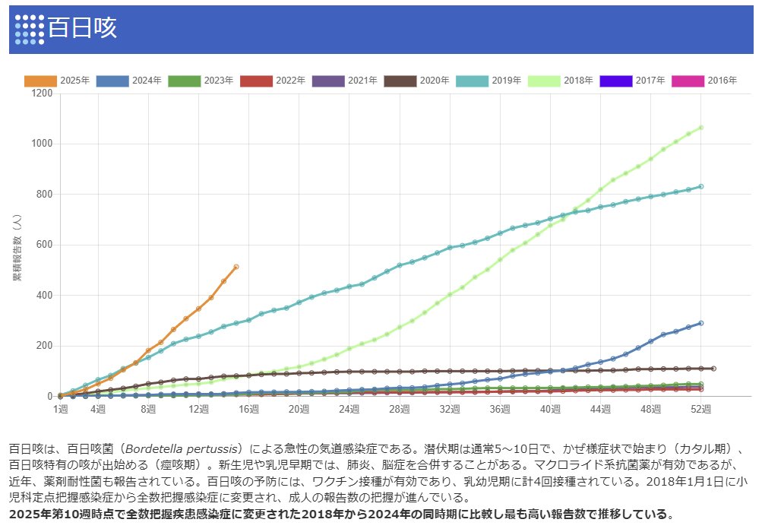The width and height of the screenshot is (762, 532).
Task: Toggle the 2021年 purple legend entry
Action: [328, 81]
